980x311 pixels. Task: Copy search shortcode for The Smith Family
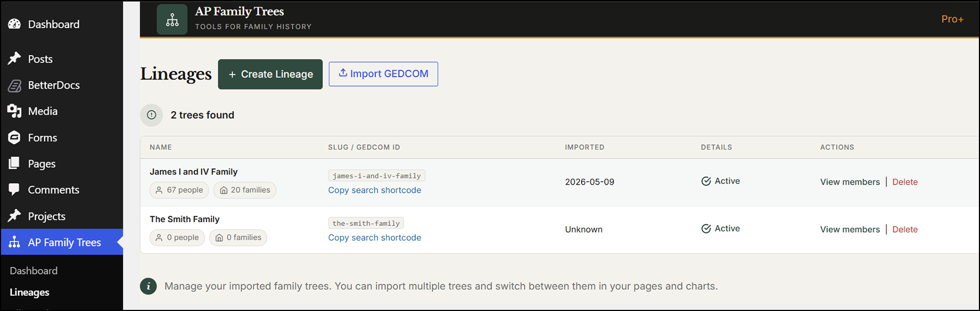[x=375, y=237]
